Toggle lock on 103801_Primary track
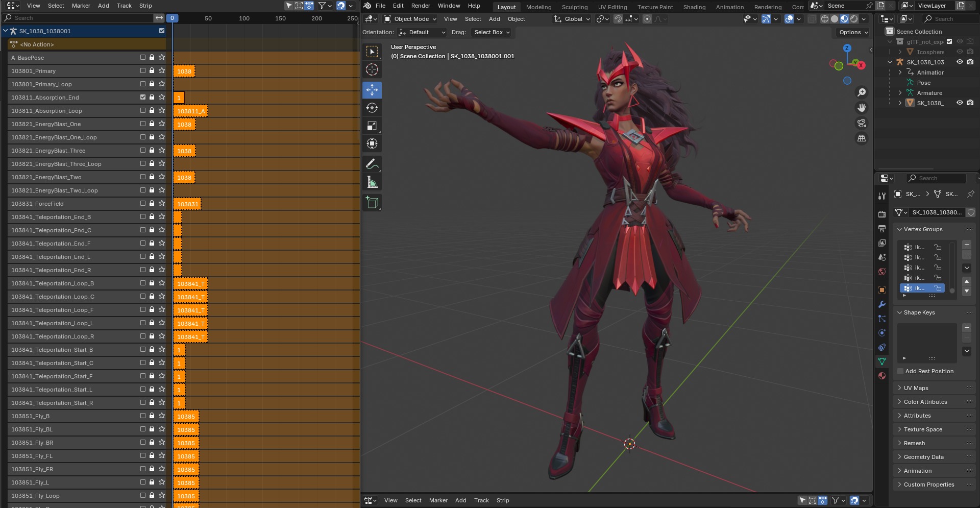 [x=152, y=70]
